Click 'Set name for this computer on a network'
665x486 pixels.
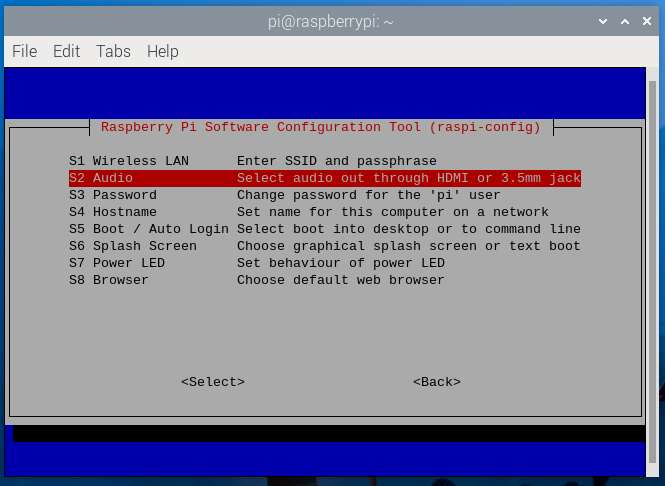(x=393, y=212)
